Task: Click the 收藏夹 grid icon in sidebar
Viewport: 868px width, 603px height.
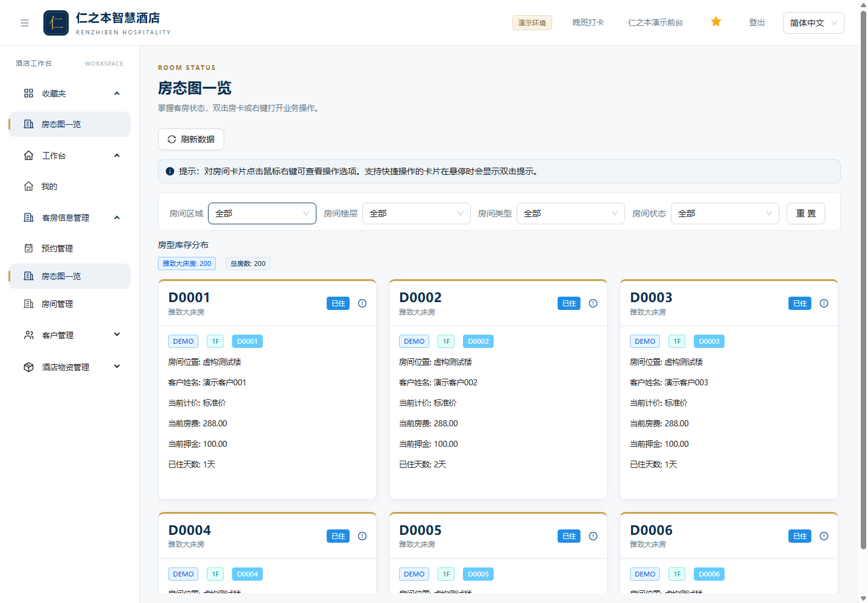Action: click(28, 93)
